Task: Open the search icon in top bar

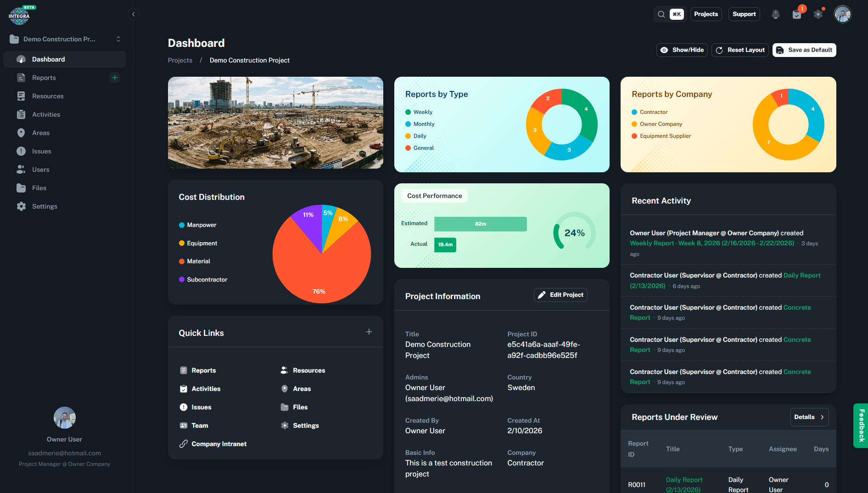Action: click(x=661, y=14)
